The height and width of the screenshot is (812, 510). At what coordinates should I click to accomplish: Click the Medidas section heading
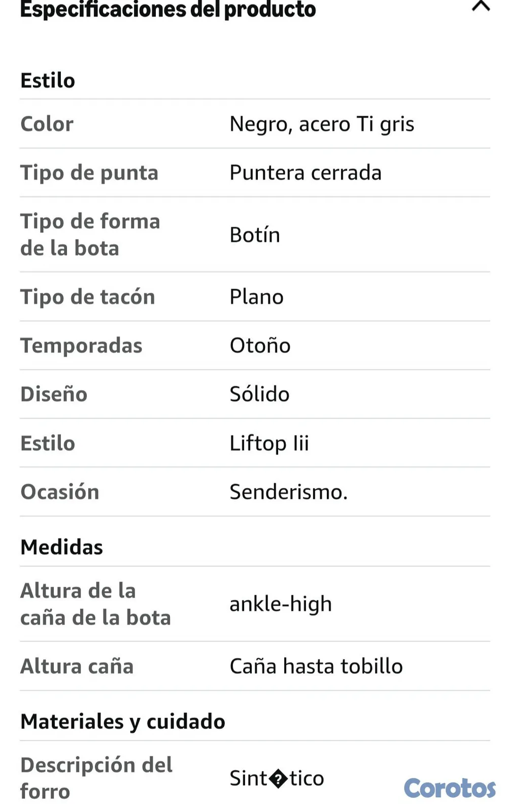click(x=61, y=547)
